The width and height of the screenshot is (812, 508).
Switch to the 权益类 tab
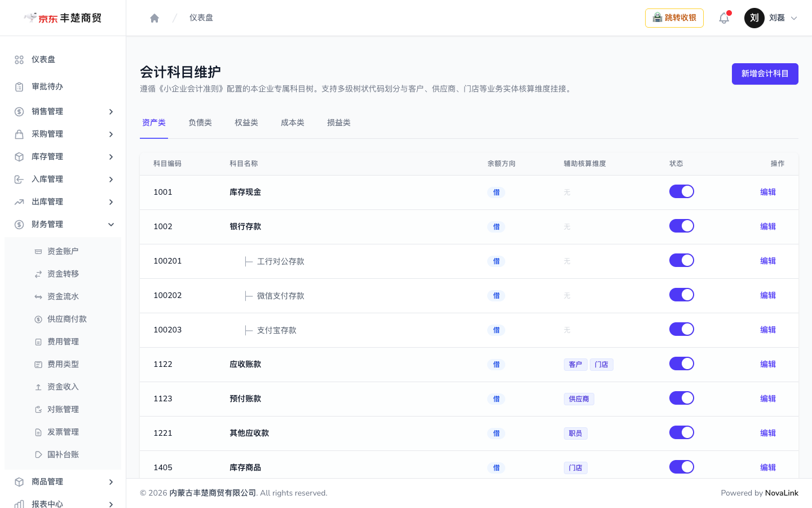(x=246, y=123)
